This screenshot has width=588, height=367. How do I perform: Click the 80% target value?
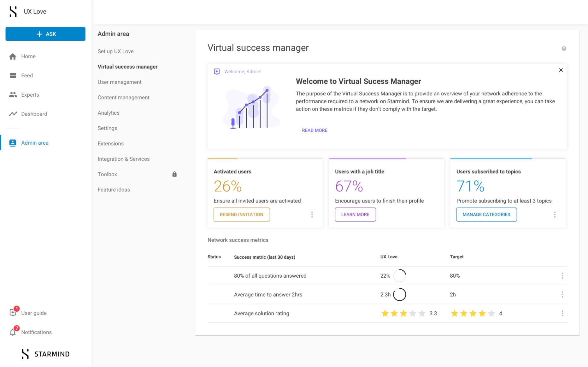click(x=455, y=276)
